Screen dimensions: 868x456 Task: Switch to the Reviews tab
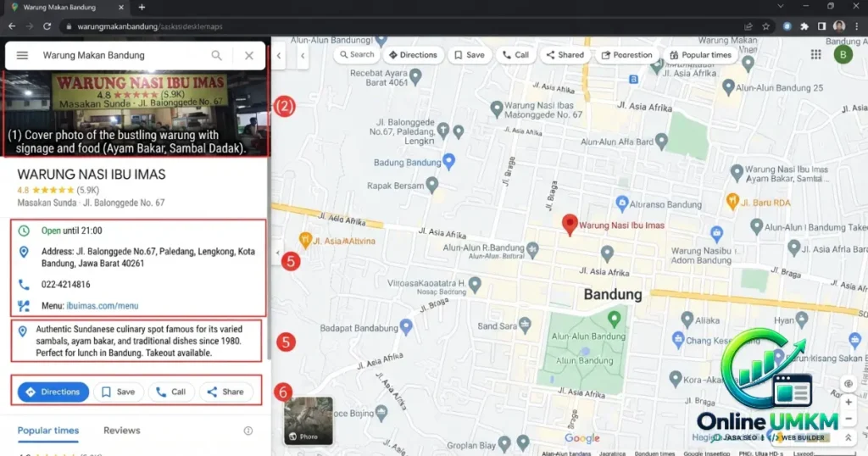click(x=122, y=431)
